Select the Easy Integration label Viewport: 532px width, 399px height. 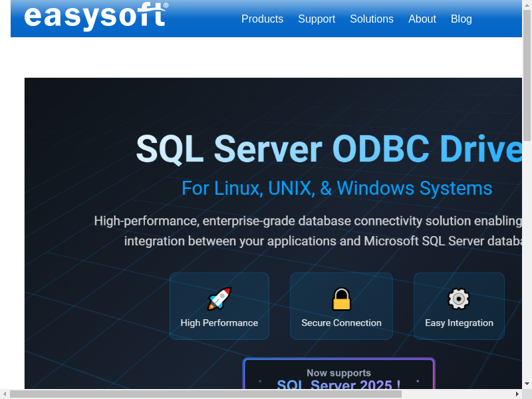(x=459, y=323)
